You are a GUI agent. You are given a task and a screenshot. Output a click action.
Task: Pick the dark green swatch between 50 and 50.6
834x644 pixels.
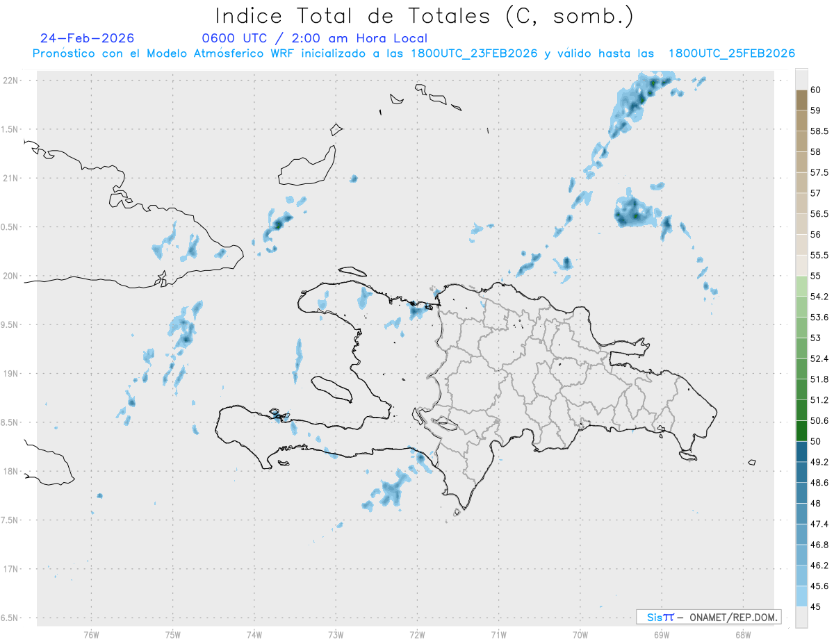point(801,431)
